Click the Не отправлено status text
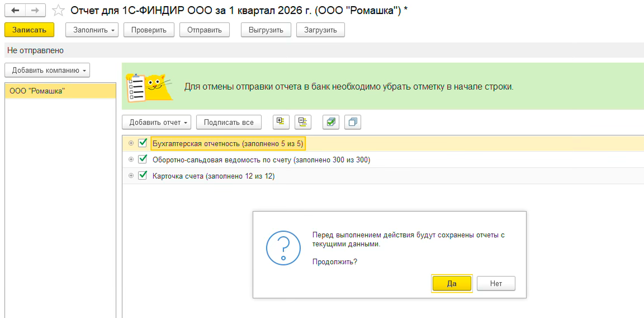 (36, 50)
